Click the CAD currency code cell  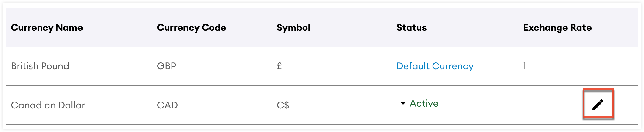pyautogui.click(x=167, y=105)
